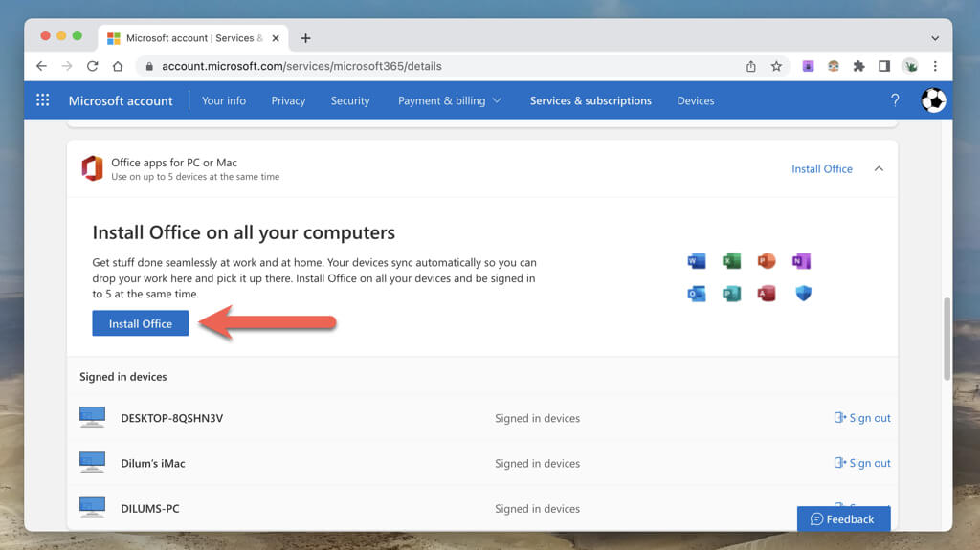Click the Access app icon
The width and height of the screenshot is (980, 550).
pyautogui.click(x=767, y=293)
